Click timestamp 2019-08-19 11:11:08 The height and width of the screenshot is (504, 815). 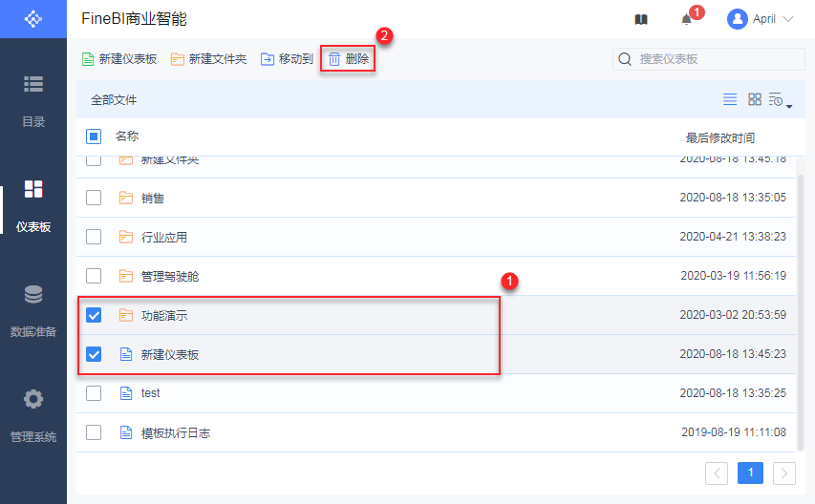point(734,432)
